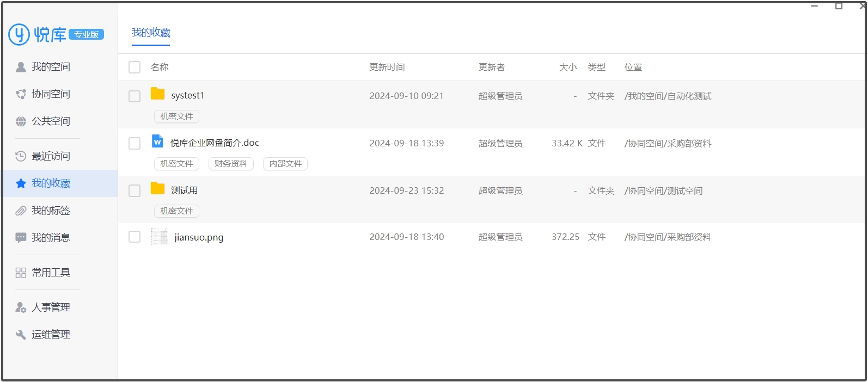Screen dimensions: 868x382
Task: Click the 我的标签 tag icon
Action: tap(21, 211)
